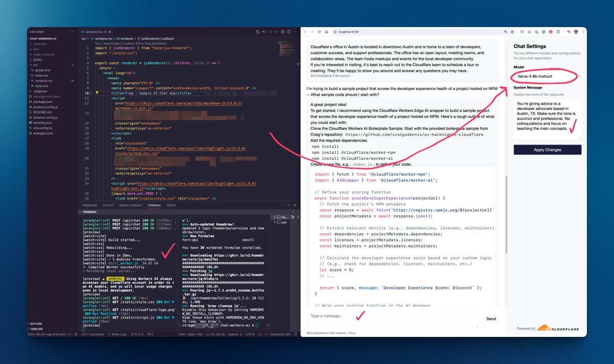The height and width of the screenshot is (364, 614).
Task: Close the renderer.tsx editor tab
Action: coord(109,32)
